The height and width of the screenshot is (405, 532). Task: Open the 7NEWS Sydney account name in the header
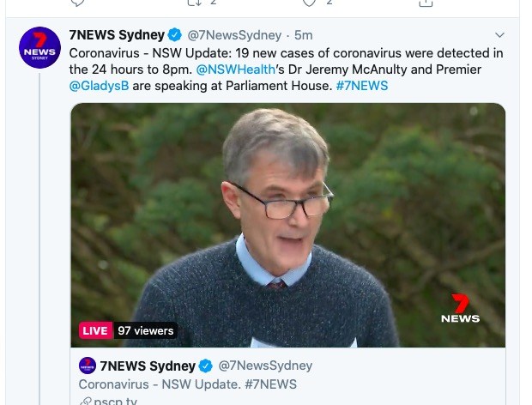click(x=117, y=35)
